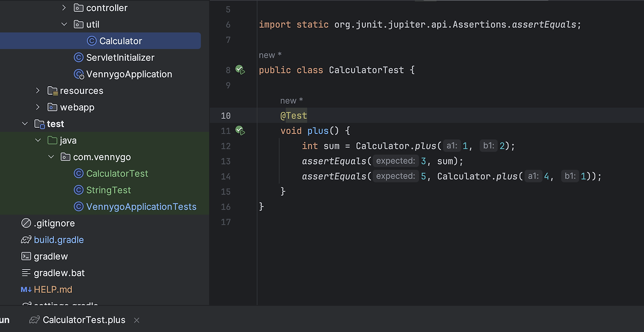Close the CalculatorTest.plus run tab
This screenshot has height=332, width=644.
137,320
